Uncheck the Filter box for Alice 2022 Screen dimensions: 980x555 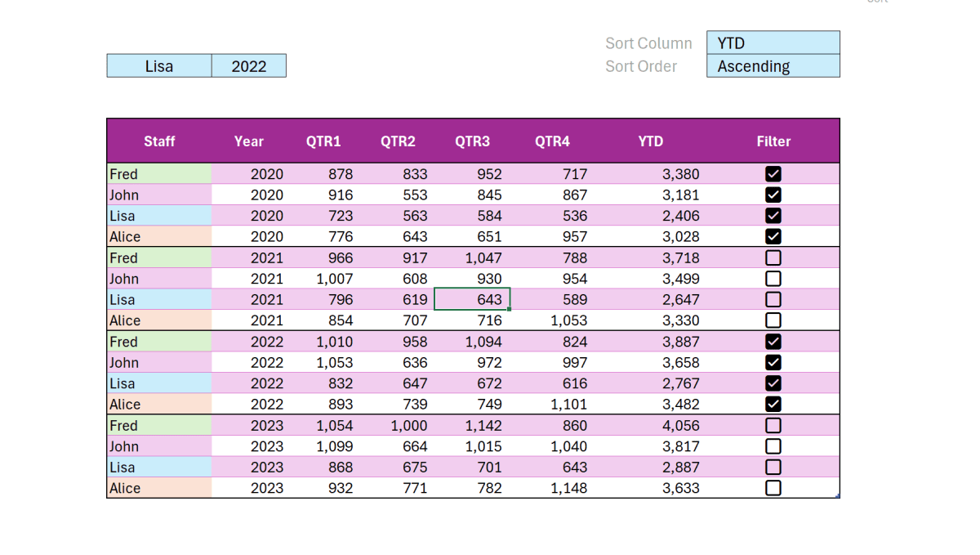pos(773,405)
